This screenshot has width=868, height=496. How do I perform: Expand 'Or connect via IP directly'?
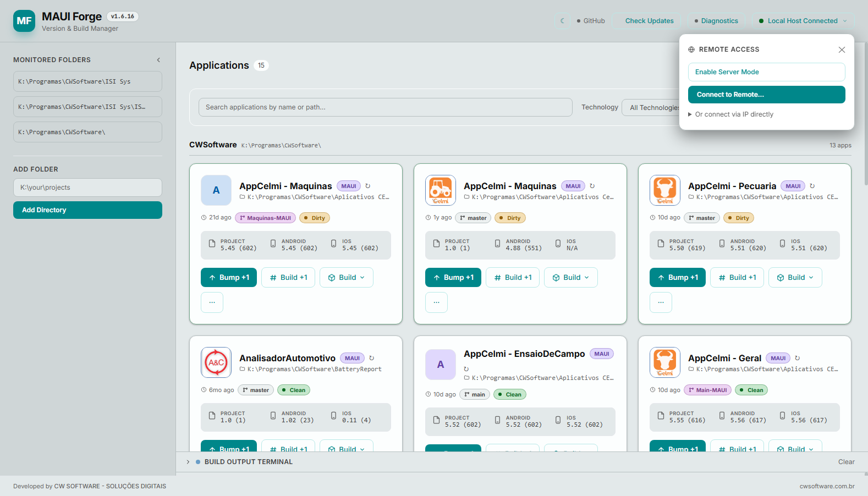tap(730, 114)
